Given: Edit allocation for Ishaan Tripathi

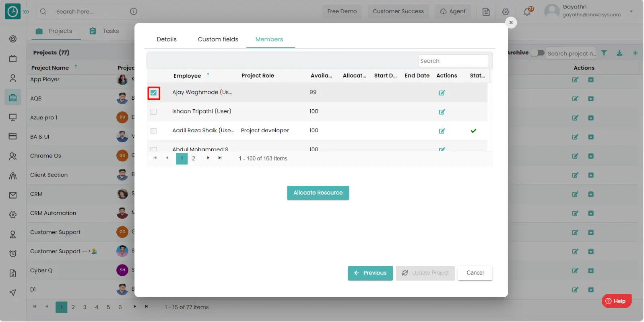Looking at the screenshot, I should coord(442,112).
